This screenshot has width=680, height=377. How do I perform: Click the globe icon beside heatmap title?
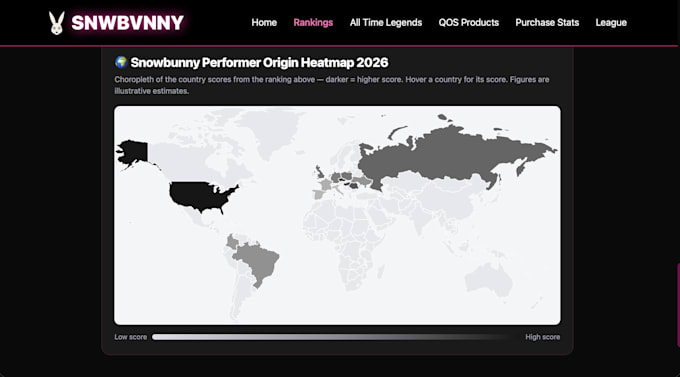(121, 62)
